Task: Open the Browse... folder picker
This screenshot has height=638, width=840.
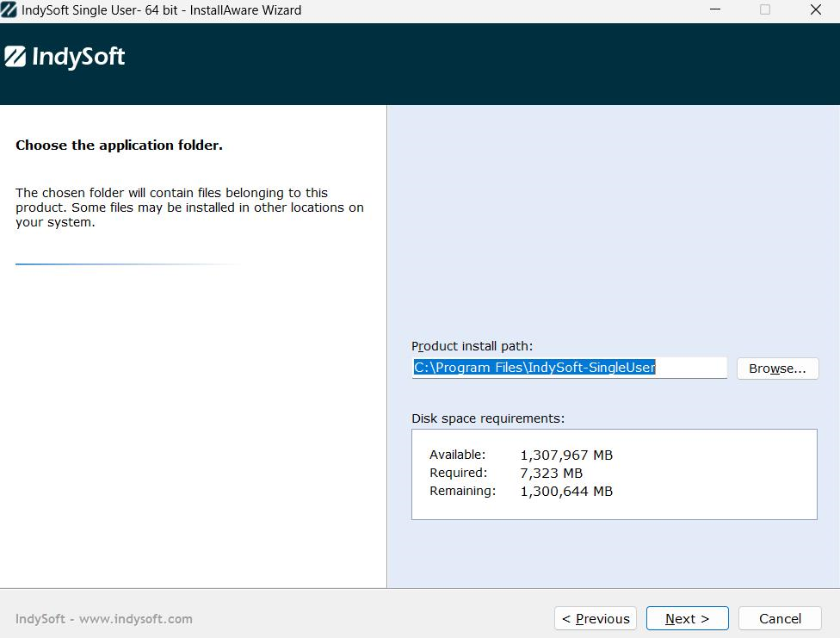Action: [777, 369]
